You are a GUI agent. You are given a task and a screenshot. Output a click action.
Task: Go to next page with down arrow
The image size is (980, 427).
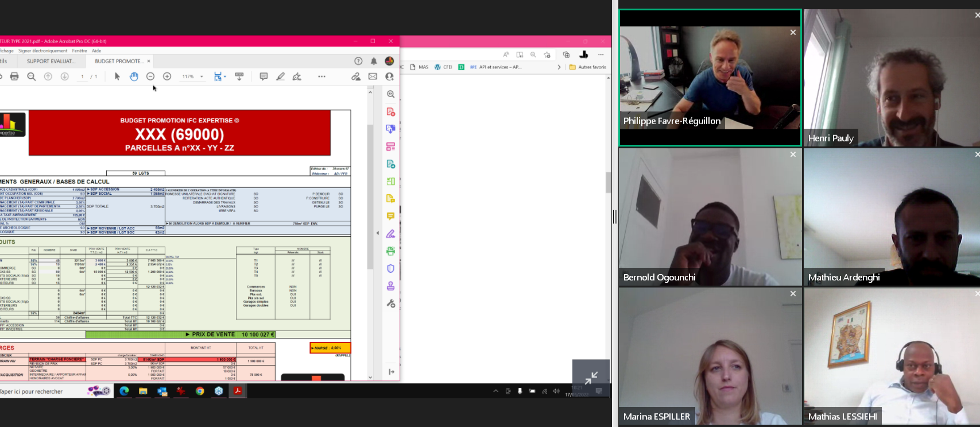point(65,76)
